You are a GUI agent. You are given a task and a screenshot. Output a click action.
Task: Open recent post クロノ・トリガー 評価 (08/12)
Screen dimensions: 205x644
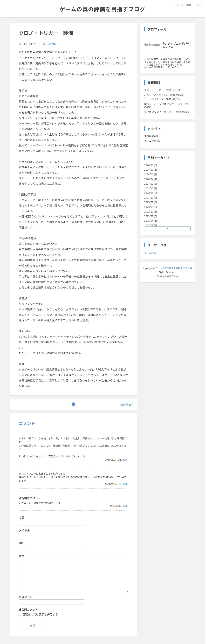(162, 90)
